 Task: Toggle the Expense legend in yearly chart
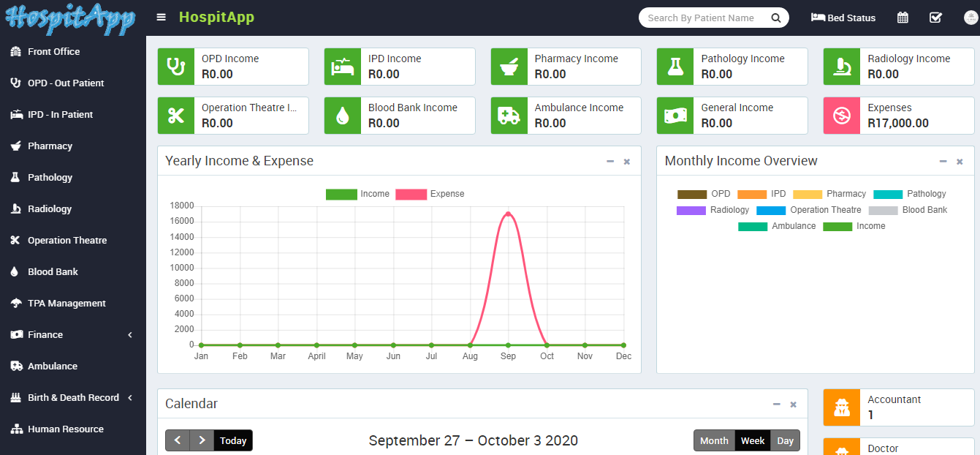pyautogui.click(x=430, y=194)
